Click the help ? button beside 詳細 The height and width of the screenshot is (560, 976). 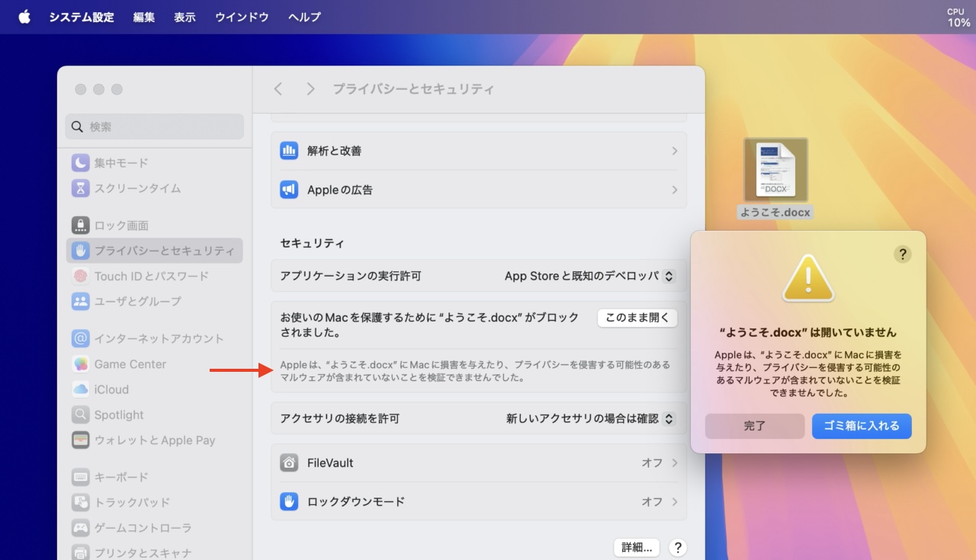677,547
